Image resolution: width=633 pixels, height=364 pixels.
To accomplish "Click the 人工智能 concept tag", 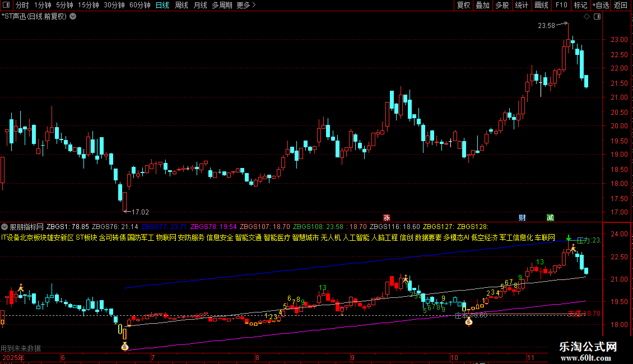I will (x=356, y=237).
